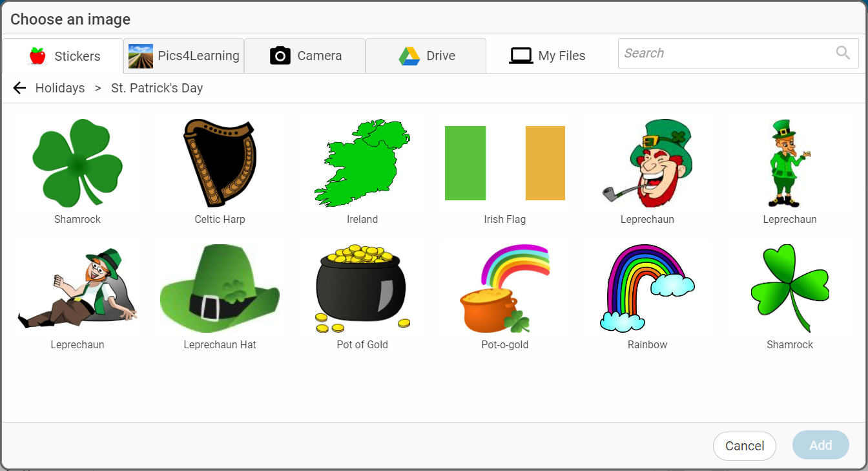Select the Leprechaun reclining on rock
Viewport: 868px width, 471px height.
pyautogui.click(x=77, y=288)
